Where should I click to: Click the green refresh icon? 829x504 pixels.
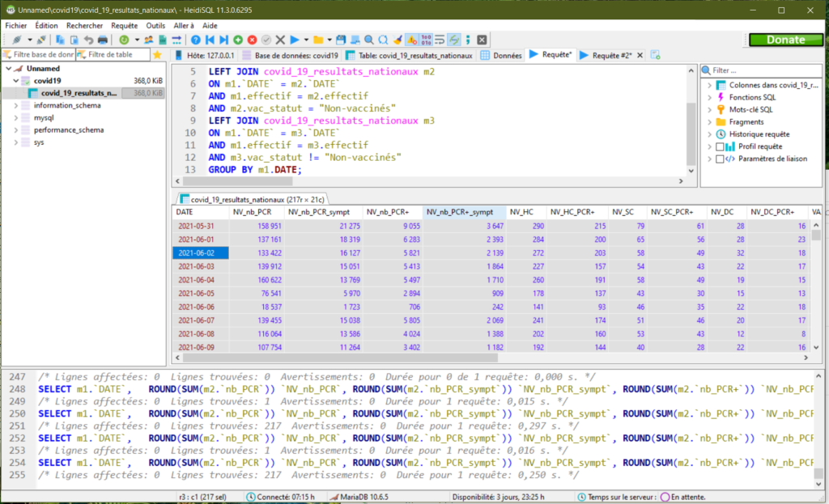[124, 40]
